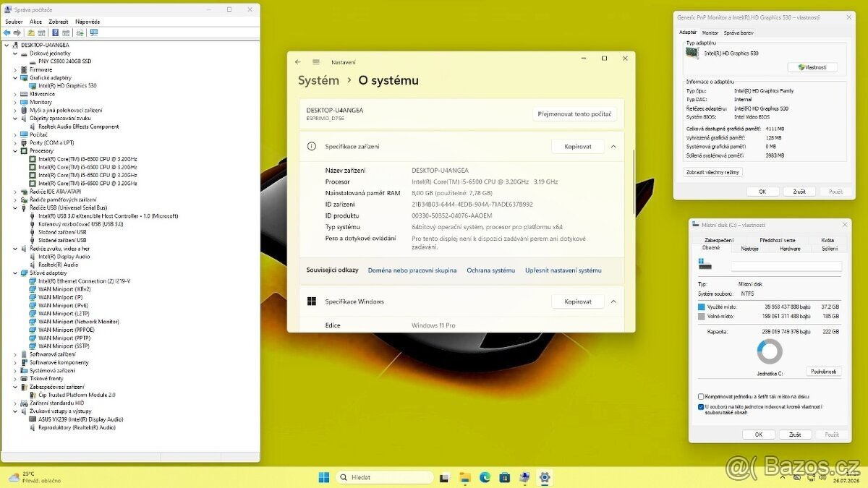Viewport: 868px width, 488px height.
Task: Click the Systém breadcrumb in Settings
Action: 318,81
